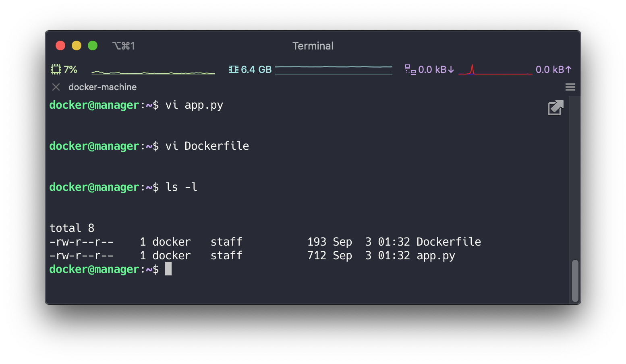Screen dimensions: 626x364
Task: Click the terminal cursor at last prompt
Action: pos(168,269)
